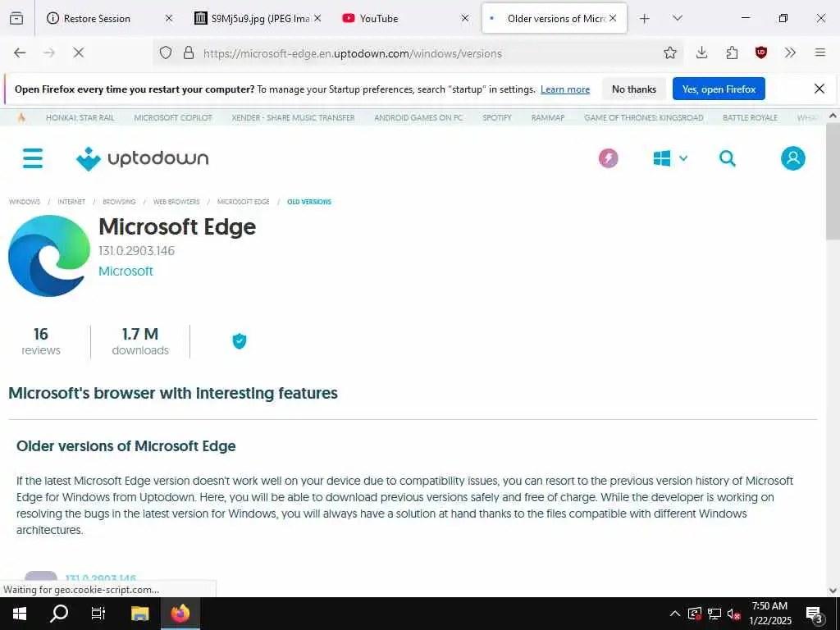The width and height of the screenshot is (840, 630).
Task: Open Windows taskbar search
Action: coord(59,614)
